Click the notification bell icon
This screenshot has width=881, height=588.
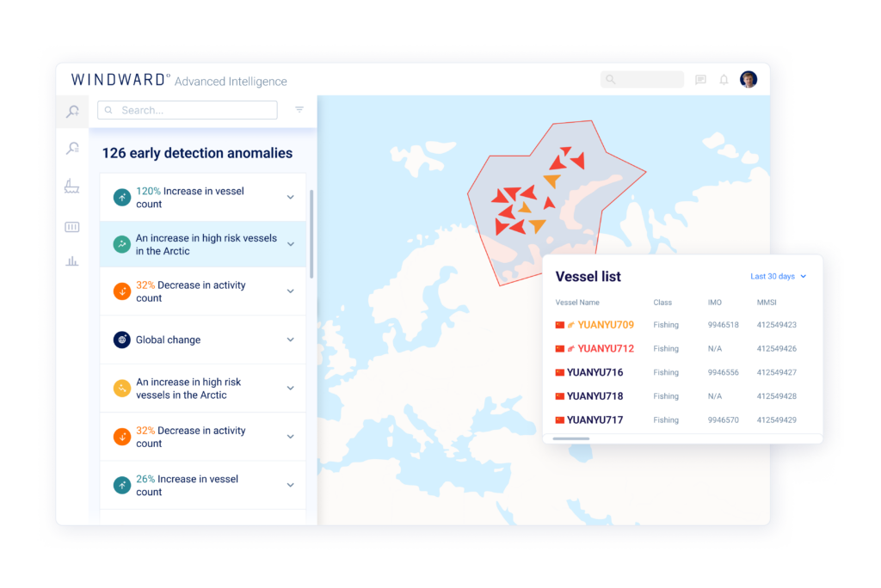coord(724,79)
